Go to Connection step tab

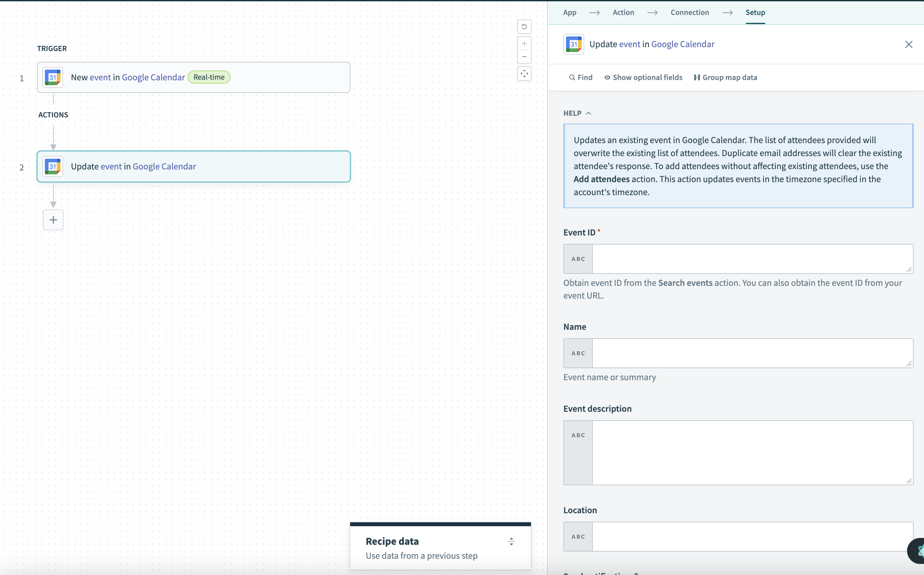pyautogui.click(x=690, y=13)
